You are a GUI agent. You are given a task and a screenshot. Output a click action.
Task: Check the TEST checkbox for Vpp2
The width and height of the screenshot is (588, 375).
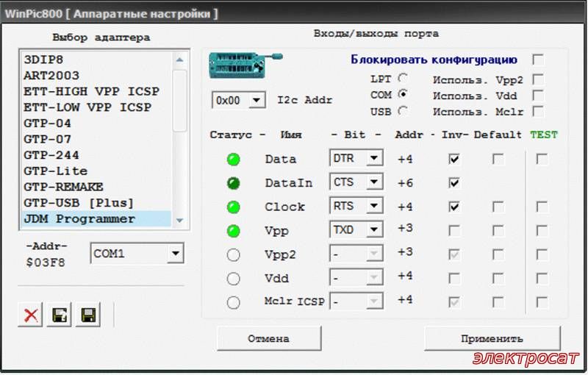point(542,254)
